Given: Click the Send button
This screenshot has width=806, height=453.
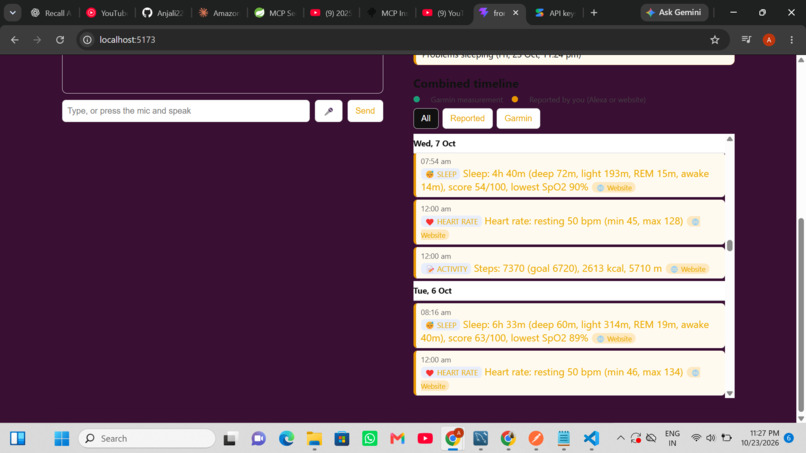Looking at the screenshot, I should (365, 111).
